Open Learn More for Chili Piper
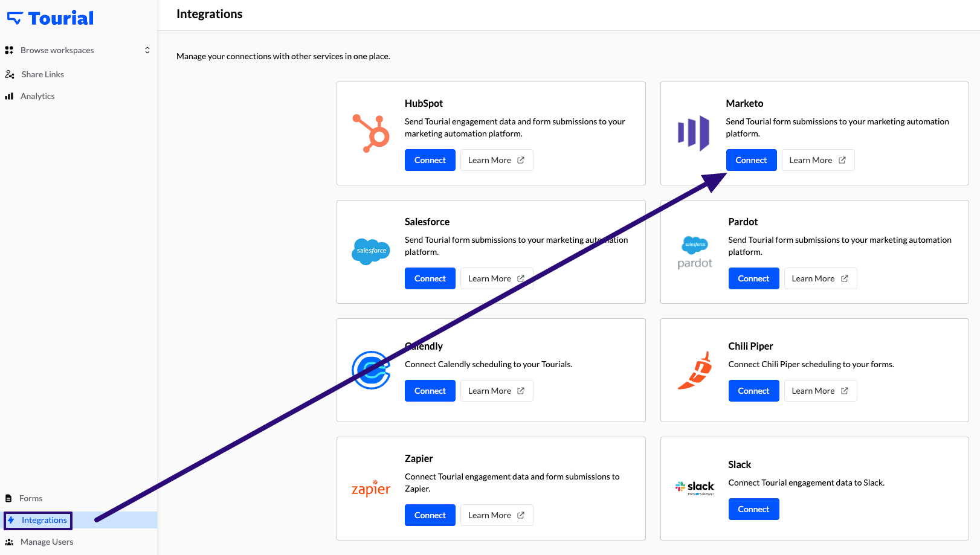980x555 pixels. point(820,391)
